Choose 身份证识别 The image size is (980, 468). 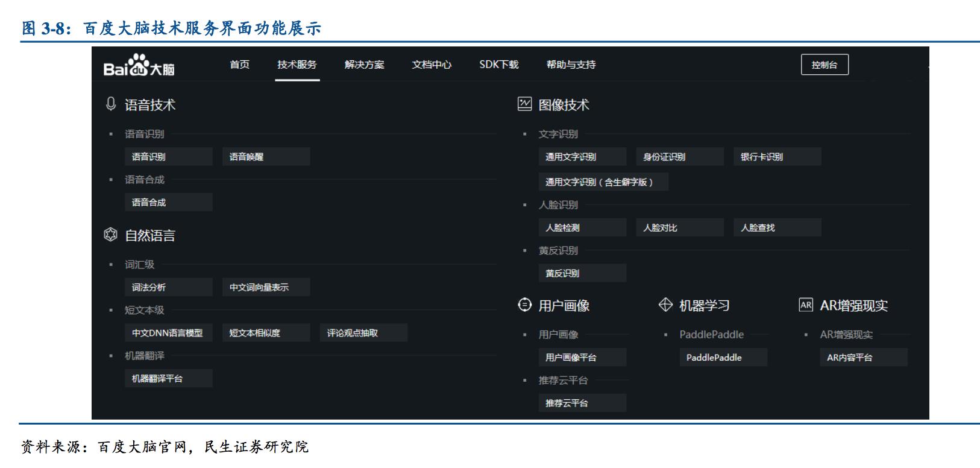680,157
